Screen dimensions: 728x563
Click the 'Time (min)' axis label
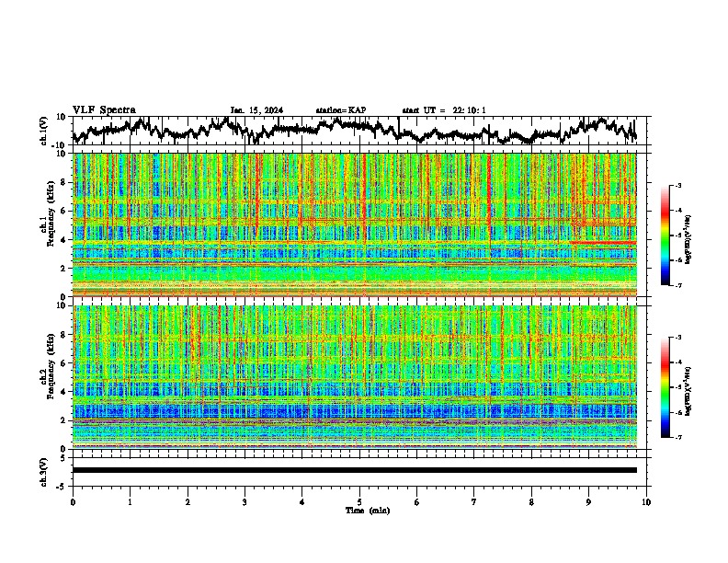[368, 511]
